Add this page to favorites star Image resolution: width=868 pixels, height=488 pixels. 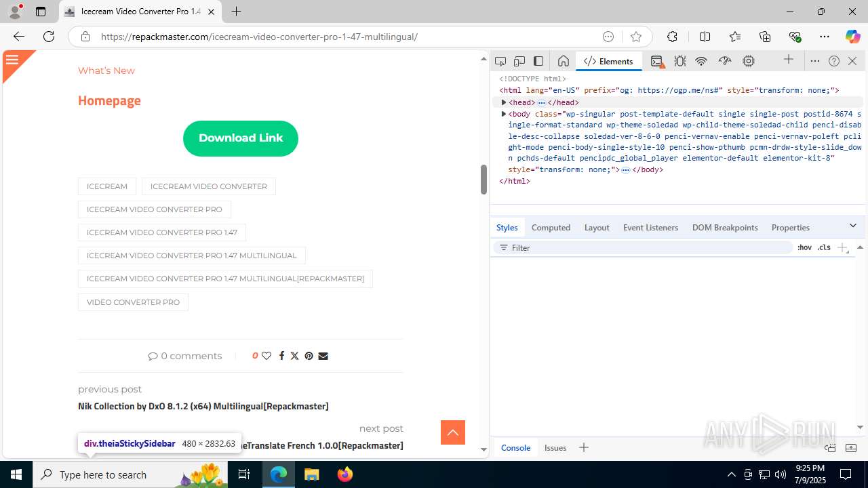coord(635,37)
